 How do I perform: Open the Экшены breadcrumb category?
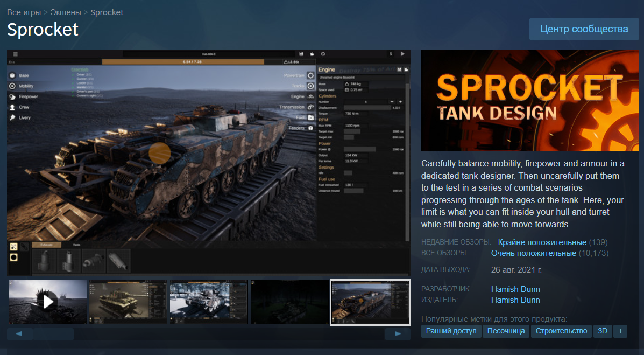[66, 12]
